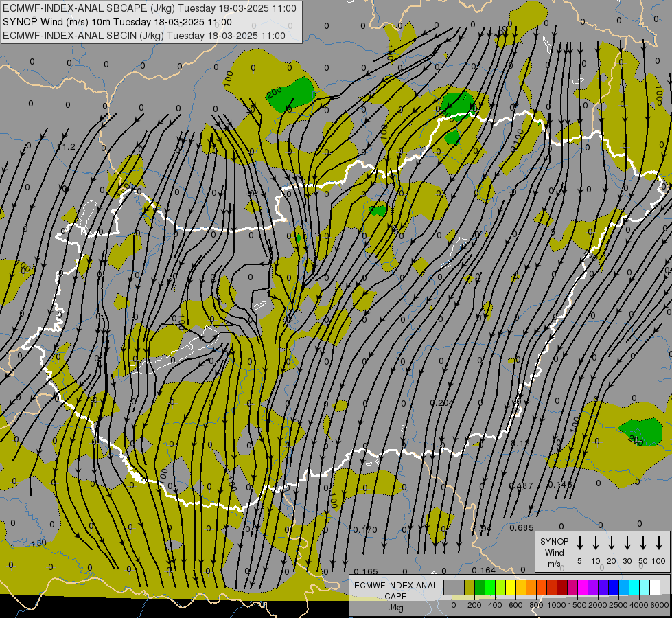The width and height of the screenshot is (672, 618).
Task: Click the SYNOP Wind (m/s) 10m title line
Action: point(117,22)
